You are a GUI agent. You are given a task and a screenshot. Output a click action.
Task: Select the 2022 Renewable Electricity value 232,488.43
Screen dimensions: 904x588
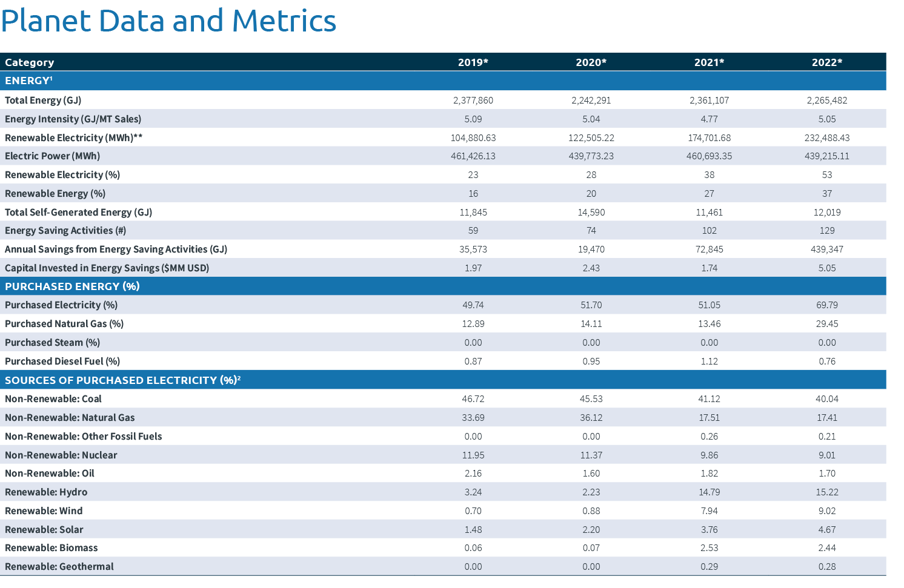pos(827,137)
